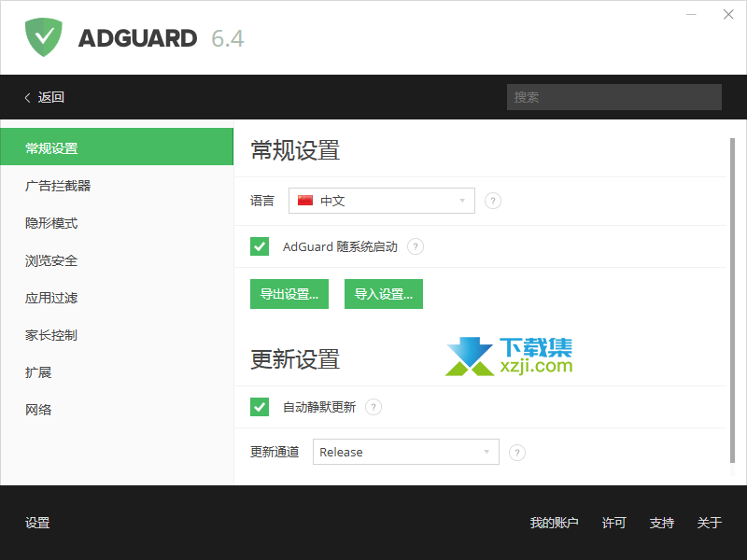This screenshot has height=560, width=747.
Task: Click help icon next to language dropdown
Action: coord(493,201)
